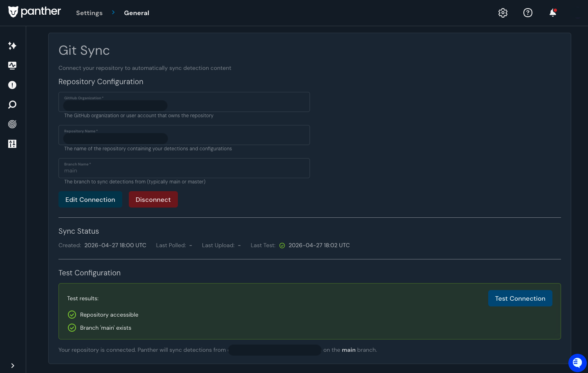Viewport: 588px width, 373px height.
Task: Click the 'Test Configuration' heading
Action: coord(90,273)
